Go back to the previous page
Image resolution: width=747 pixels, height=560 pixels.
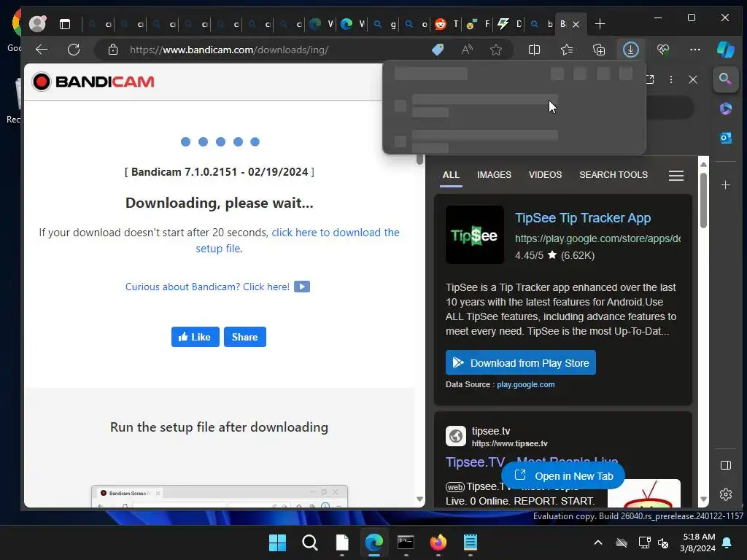click(42, 50)
